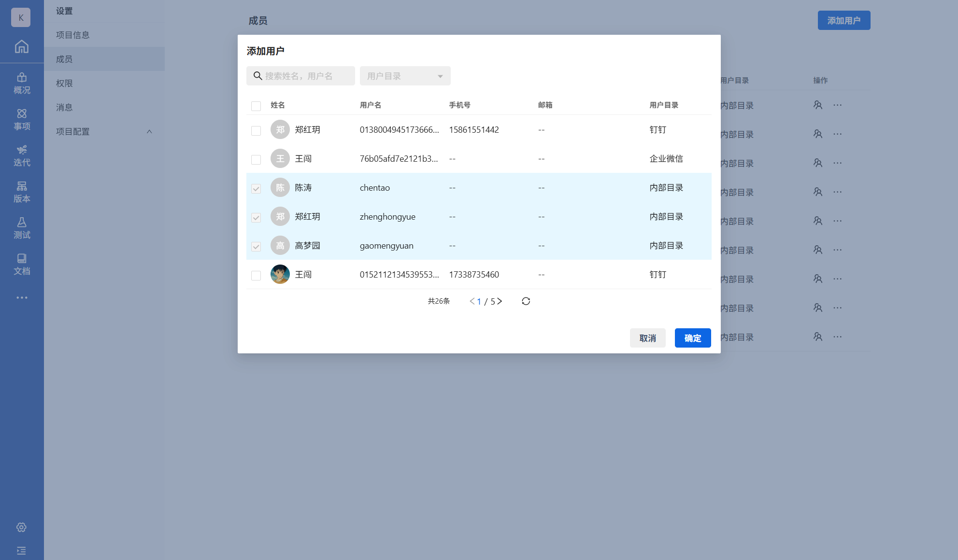Click the settings gear icon in the sidebar
Image resolution: width=958 pixels, height=560 pixels.
click(x=21, y=527)
